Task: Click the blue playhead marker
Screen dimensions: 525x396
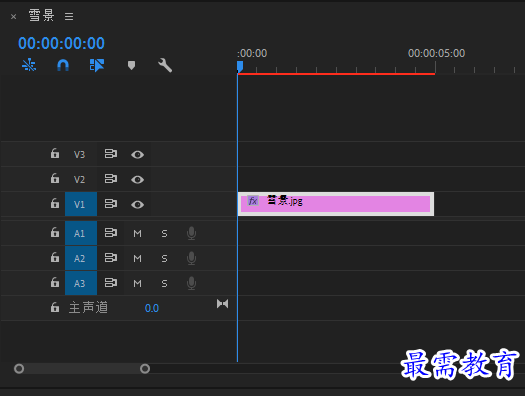Action: point(240,66)
